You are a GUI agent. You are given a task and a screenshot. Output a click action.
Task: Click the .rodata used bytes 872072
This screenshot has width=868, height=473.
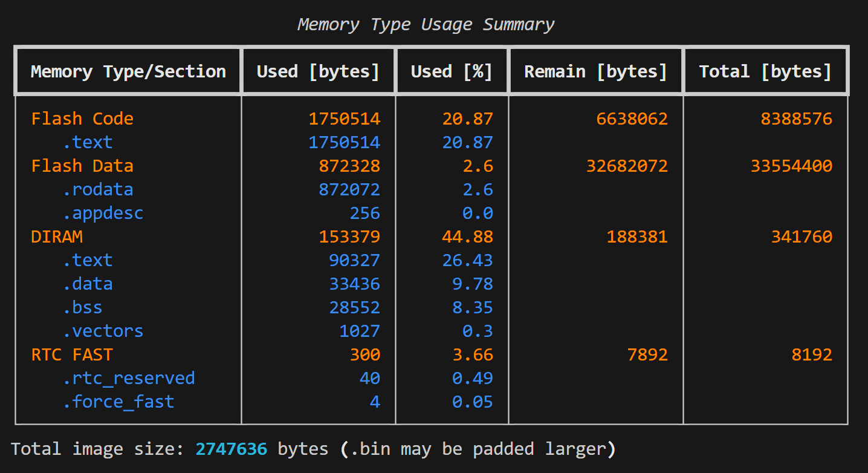coord(349,189)
